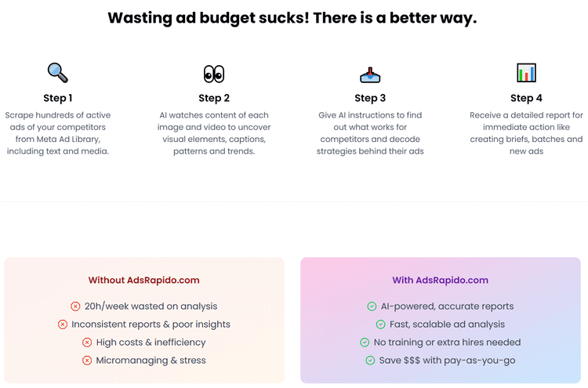
Task: Click green check beside Fast, scalable ad analysis
Action: click(380, 325)
